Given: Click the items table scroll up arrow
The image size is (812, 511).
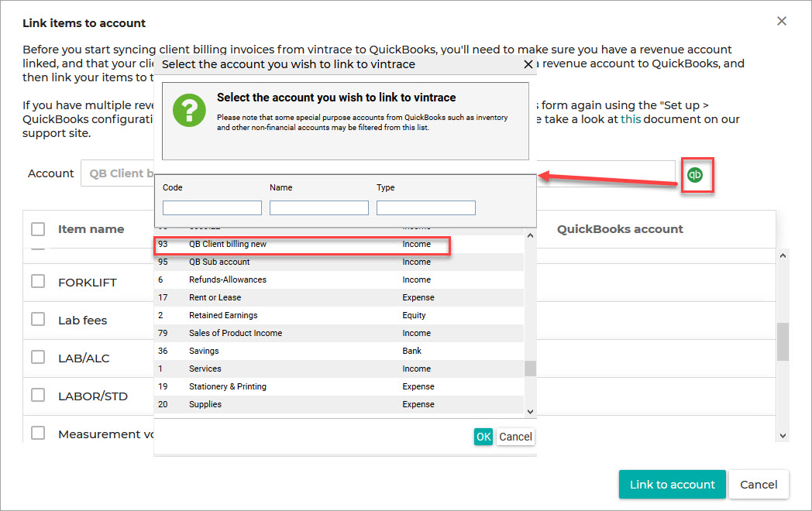Looking at the screenshot, I should tap(783, 256).
